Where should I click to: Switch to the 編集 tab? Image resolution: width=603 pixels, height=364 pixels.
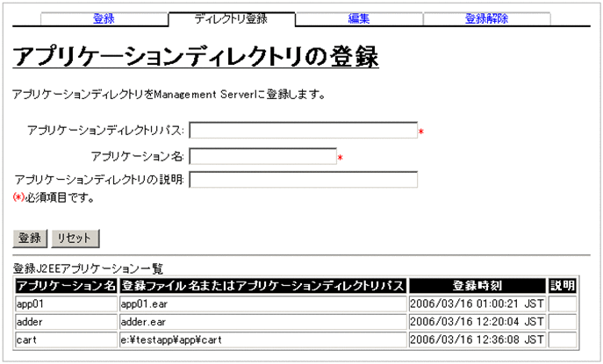(359, 18)
